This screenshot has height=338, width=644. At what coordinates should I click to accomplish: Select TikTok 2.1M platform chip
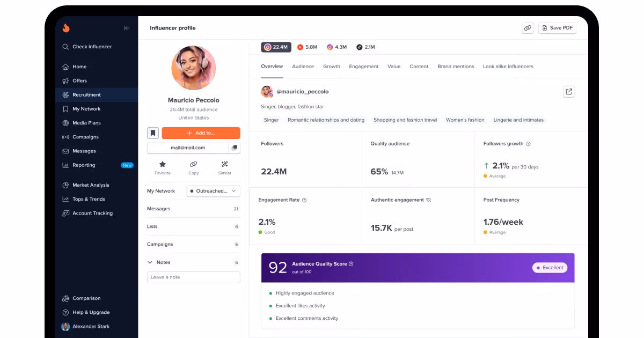[x=366, y=47]
